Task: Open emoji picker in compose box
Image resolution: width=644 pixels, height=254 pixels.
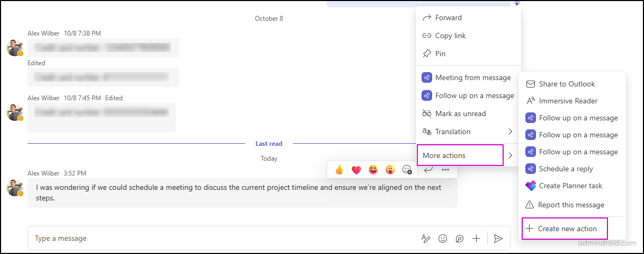Action: click(x=443, y=239)
